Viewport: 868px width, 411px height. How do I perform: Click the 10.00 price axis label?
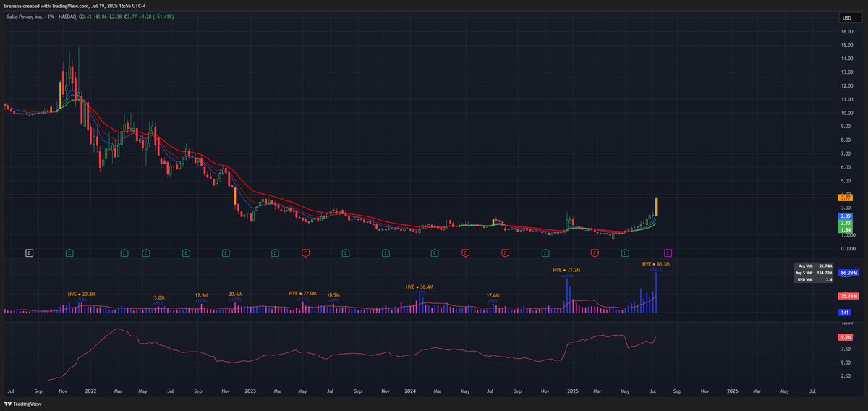pos(848,113)
